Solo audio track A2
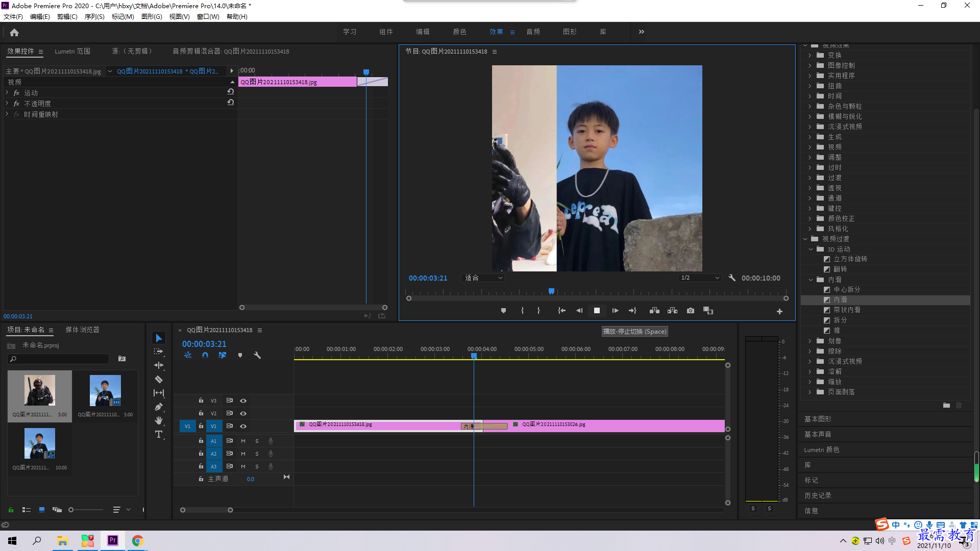980x551 pixels. coord(257,454)
